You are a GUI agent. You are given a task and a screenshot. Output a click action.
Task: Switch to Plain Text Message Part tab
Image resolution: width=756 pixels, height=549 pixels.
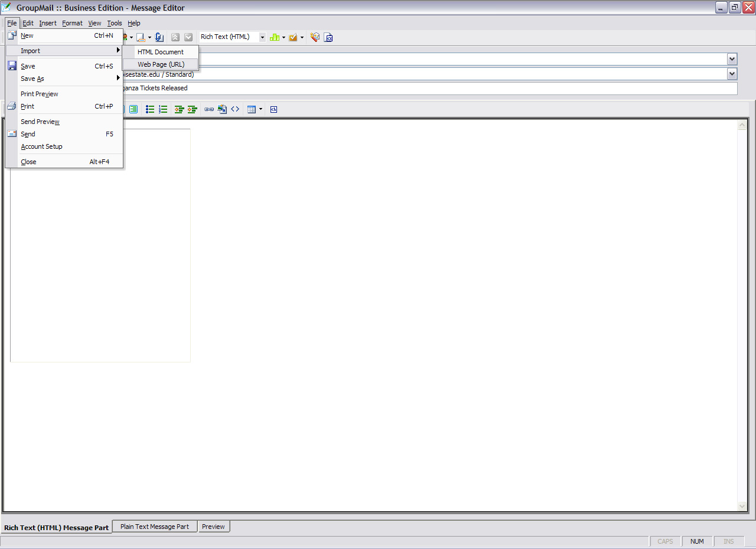pos(155,527)
